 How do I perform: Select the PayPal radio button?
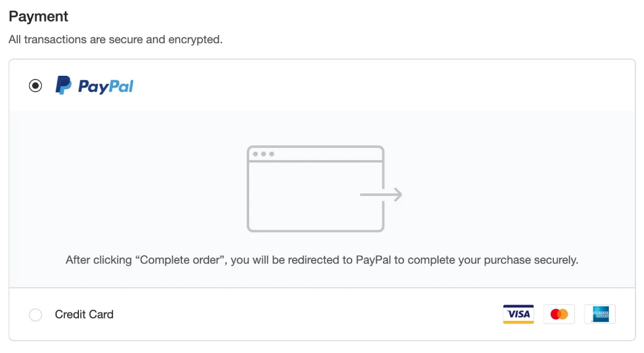(35, 86)
